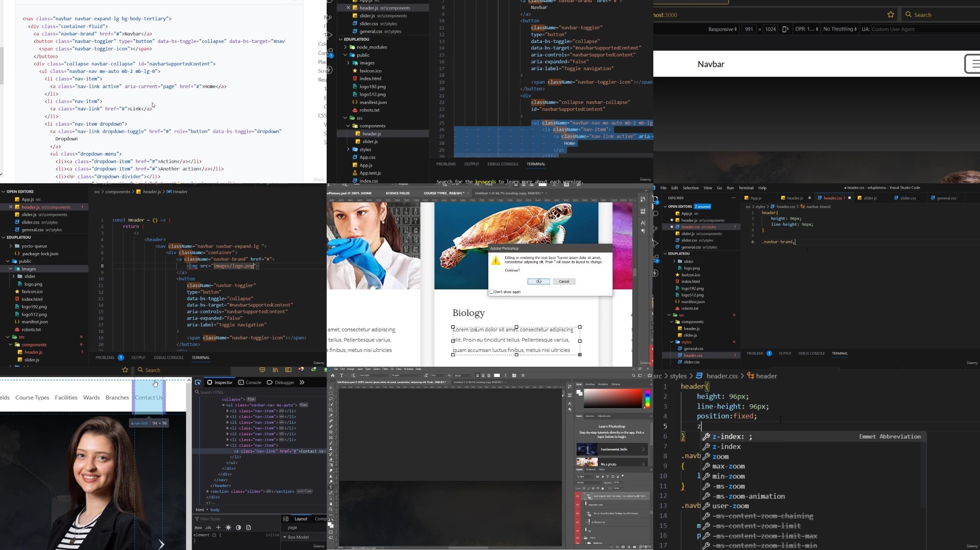Toggle the flex badge on ul navbar-nav
980x550 pixels.
[304, 405]
